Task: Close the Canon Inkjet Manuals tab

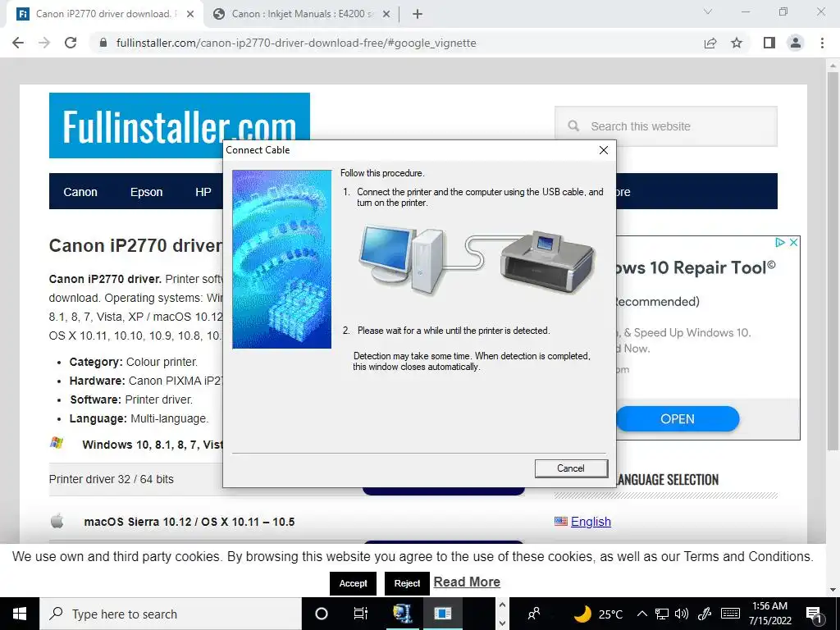Action: 386,15
